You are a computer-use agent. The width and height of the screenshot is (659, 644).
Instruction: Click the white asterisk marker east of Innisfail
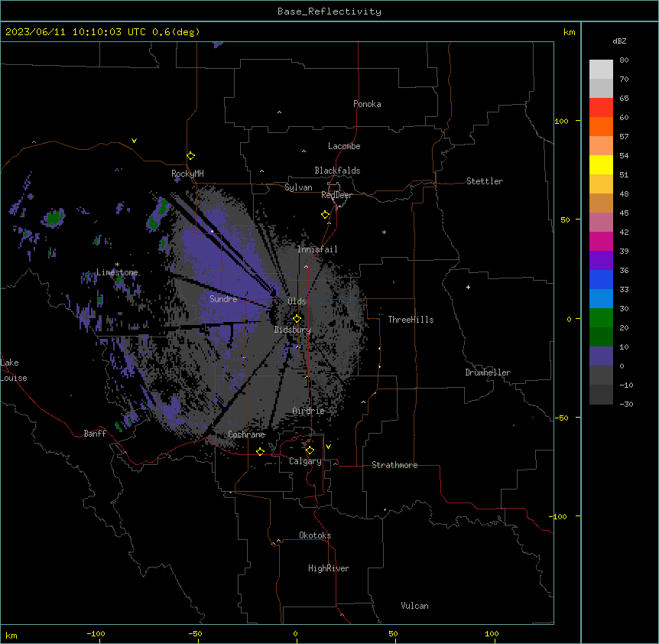tap(384, 233)
